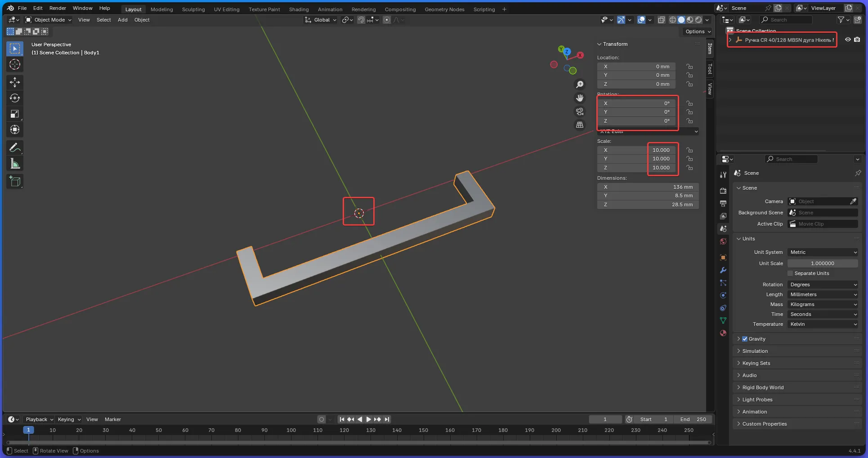Open the viewport Add menu
Screen dimensions: 868x458
122,20
